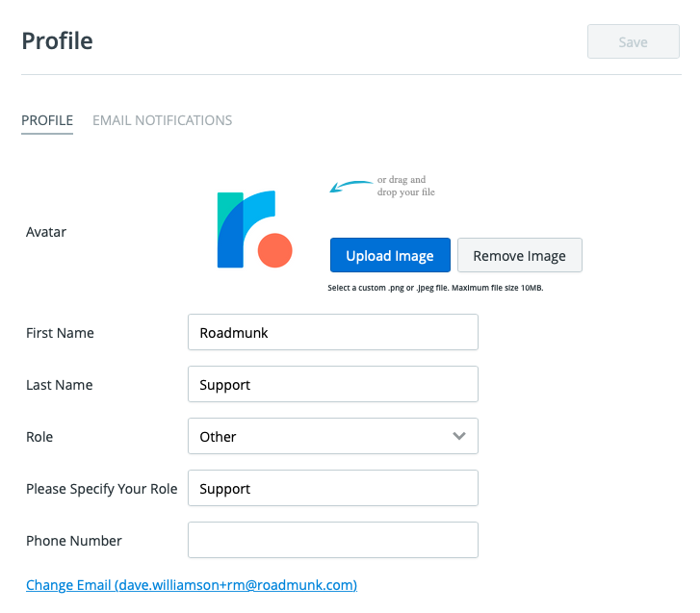Click the maximum file size help text
700x613 pixels.
click(x=435, y=288)
